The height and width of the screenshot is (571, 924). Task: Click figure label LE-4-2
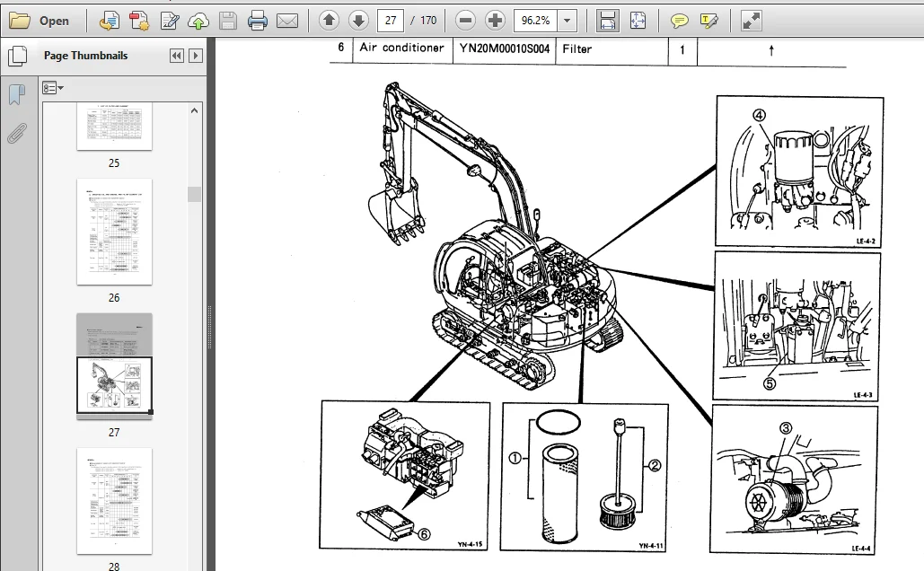pos(866,241)
